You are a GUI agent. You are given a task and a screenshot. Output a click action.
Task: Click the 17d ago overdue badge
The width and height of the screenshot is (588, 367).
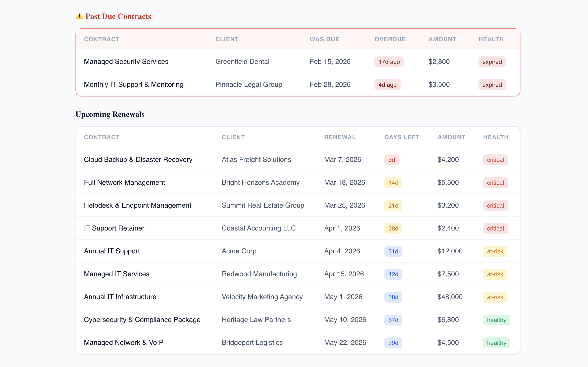(389, 62)
